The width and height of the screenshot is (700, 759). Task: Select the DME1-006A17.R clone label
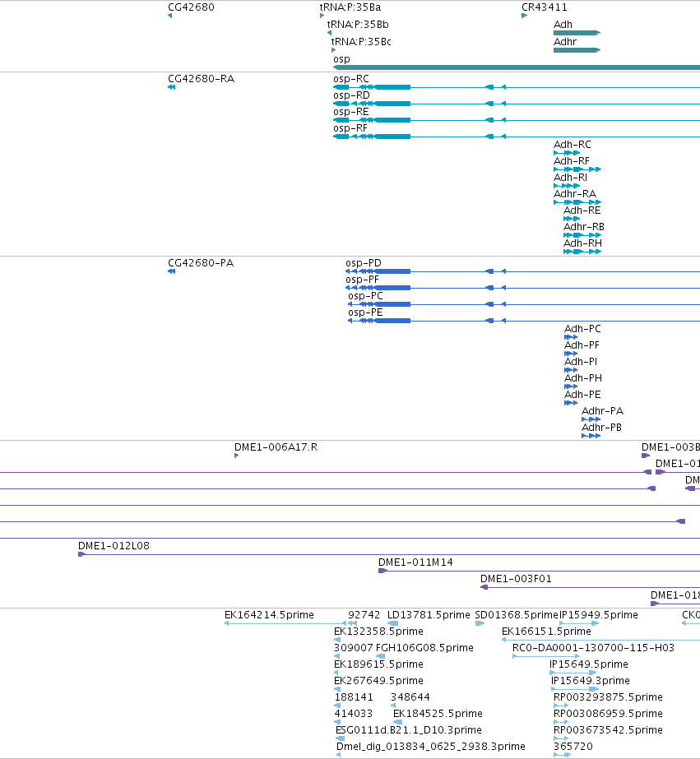click(x=276, y=447)
